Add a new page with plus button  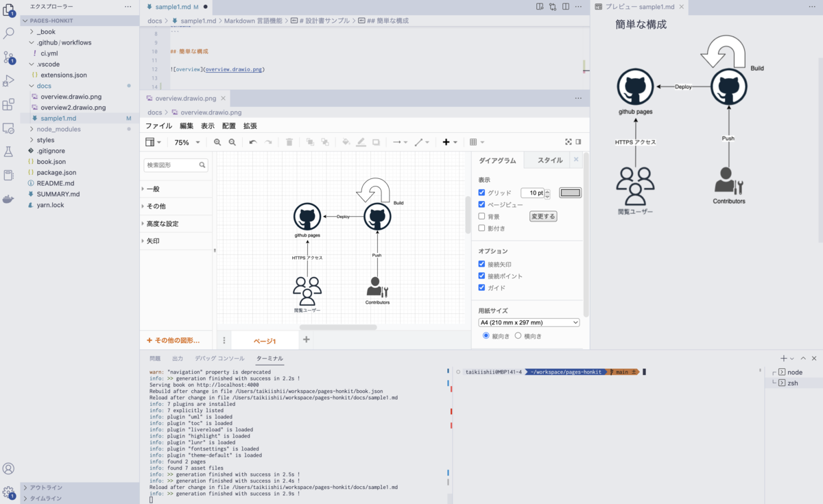(x=307, y=339)
